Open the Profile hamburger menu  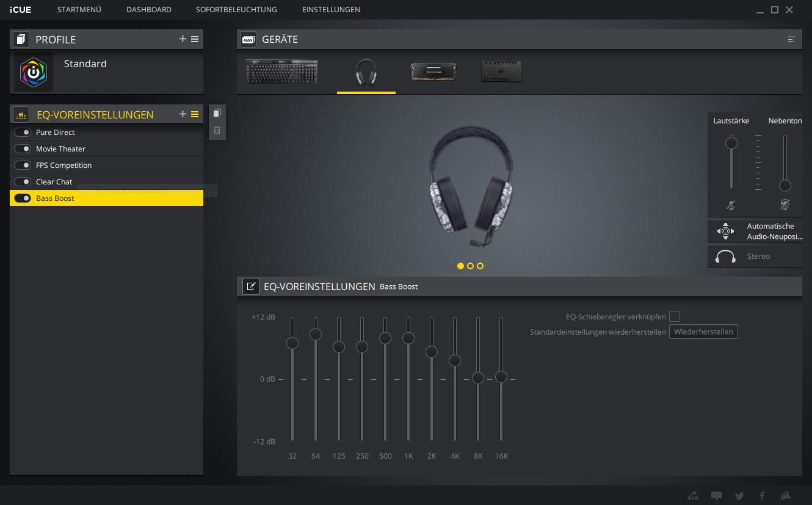tap(195, 39)
